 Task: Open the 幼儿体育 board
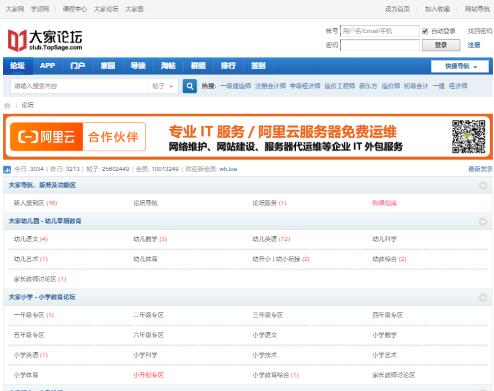(x=145, y=259)
